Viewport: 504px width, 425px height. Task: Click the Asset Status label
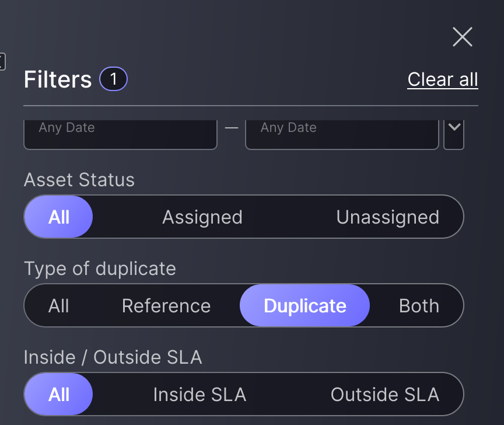click(x=79, y=180)
